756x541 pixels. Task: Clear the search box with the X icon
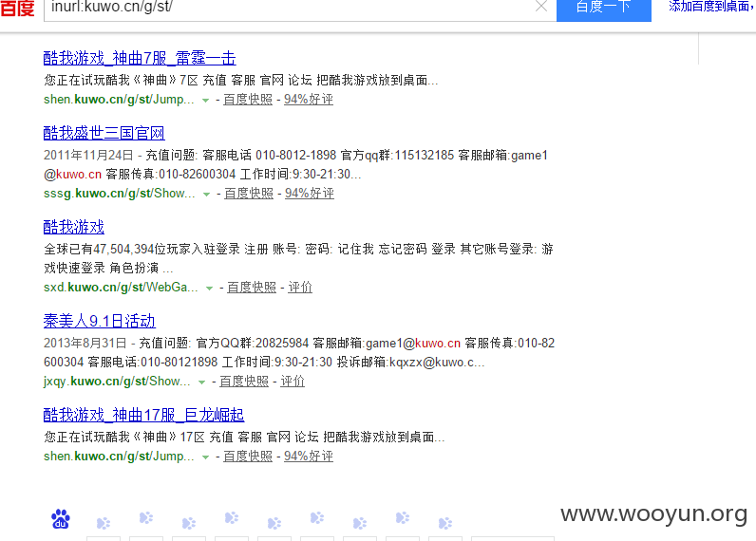click(x=541, y=7)
